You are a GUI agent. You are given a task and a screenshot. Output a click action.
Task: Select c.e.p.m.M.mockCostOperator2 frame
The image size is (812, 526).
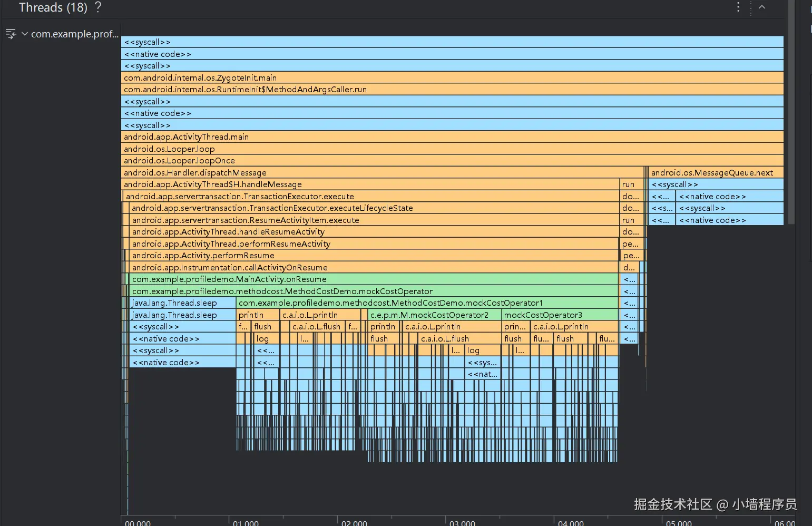(434, 315)
